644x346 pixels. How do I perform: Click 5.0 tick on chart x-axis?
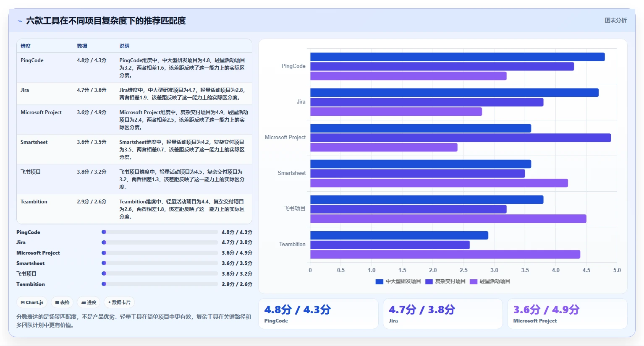click(x=617, y=271)
